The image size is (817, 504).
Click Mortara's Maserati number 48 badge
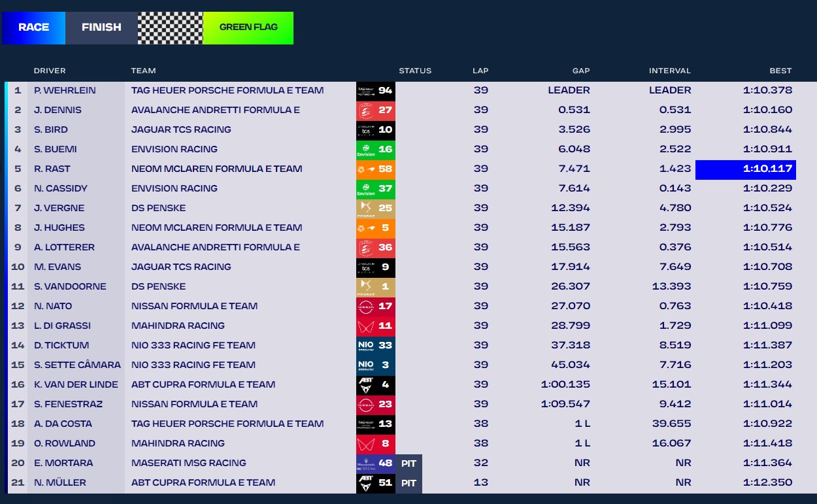coord(376,463)
